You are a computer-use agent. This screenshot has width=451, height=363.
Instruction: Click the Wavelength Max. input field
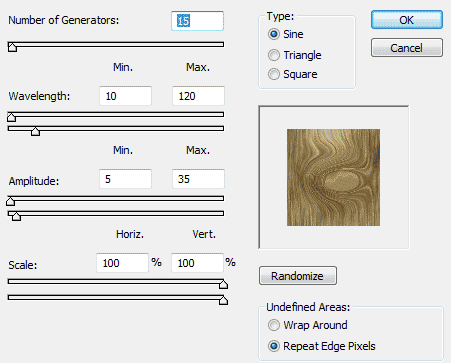point(198,96)
